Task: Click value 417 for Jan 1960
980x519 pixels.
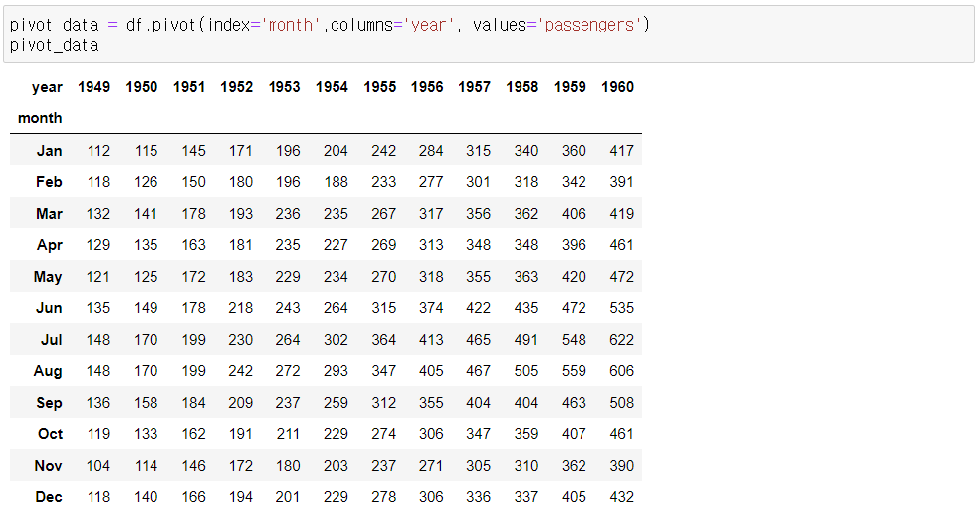Action: tap(621, 151)
